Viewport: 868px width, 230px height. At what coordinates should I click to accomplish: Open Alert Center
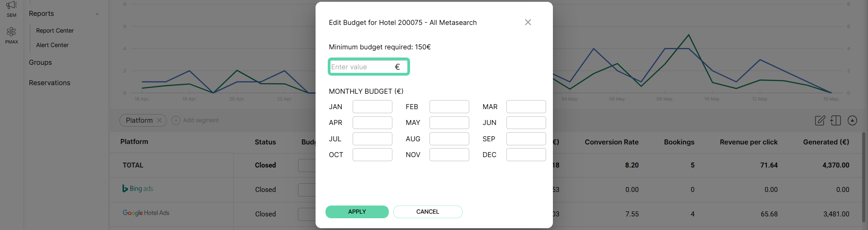(x=52, y=45)
